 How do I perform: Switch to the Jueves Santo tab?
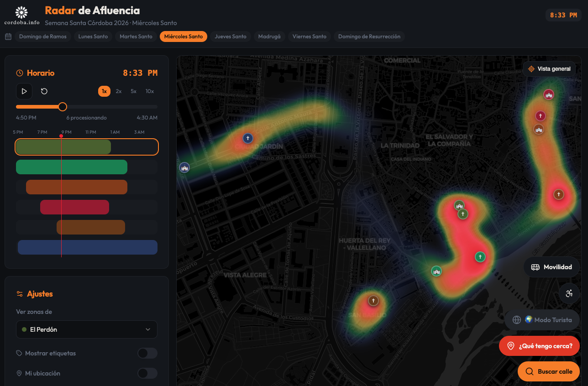[x=230, y=37]
